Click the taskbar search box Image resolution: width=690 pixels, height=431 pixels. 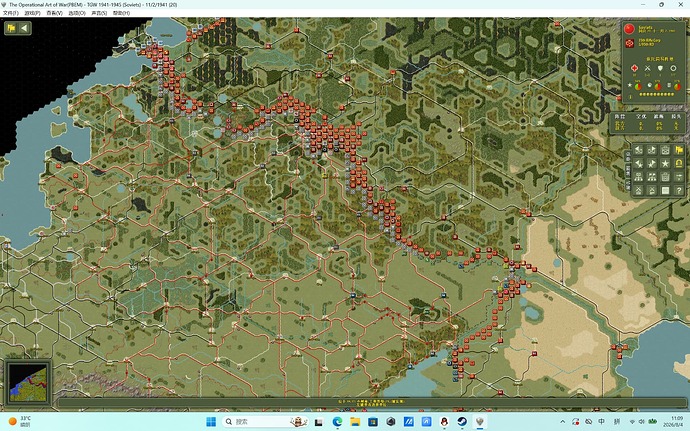click(265, 421)
